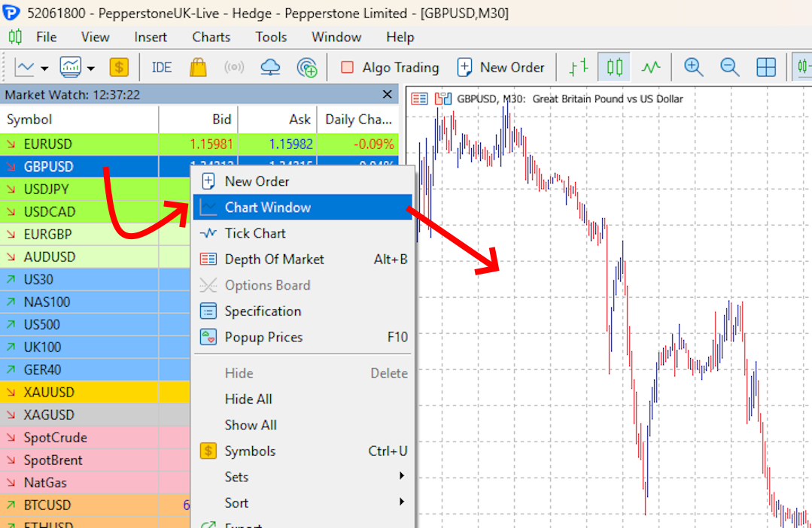812x528 pixels.
Task: Click the gold dollar Symbols toolbar icon
Action: (x=119, y=67)
